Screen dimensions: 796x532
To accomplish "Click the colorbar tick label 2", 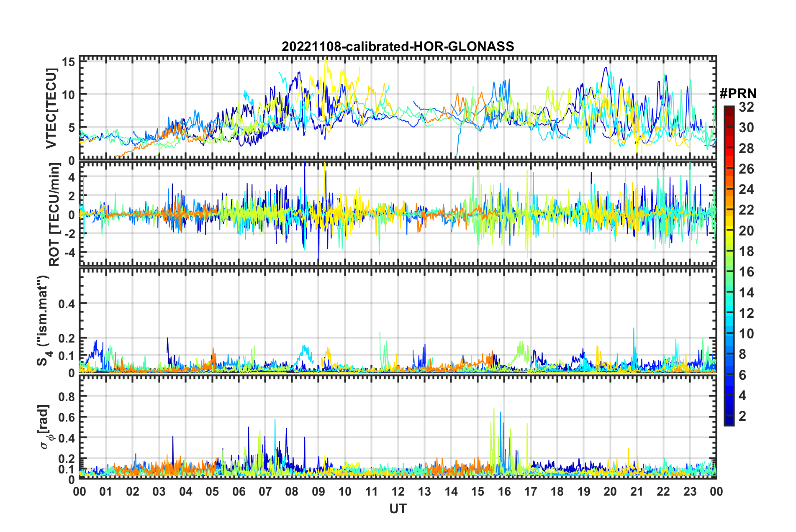I will coord(742,416).
